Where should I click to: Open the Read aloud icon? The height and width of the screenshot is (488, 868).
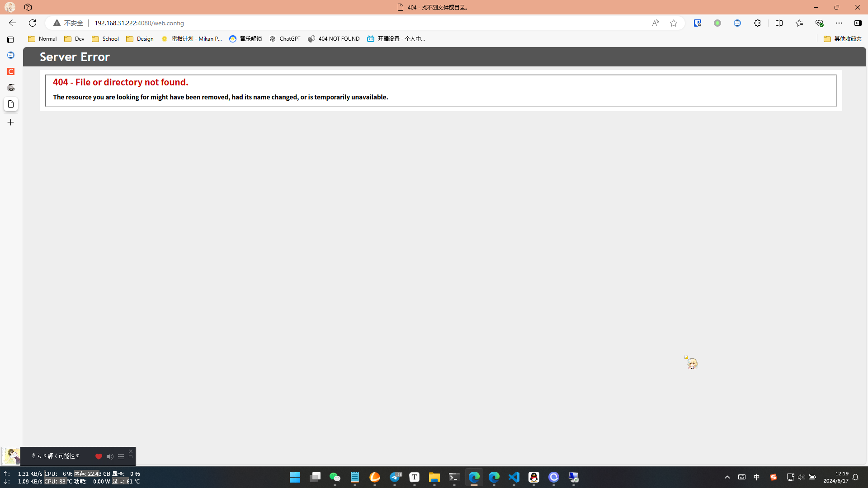coord(656,23)
